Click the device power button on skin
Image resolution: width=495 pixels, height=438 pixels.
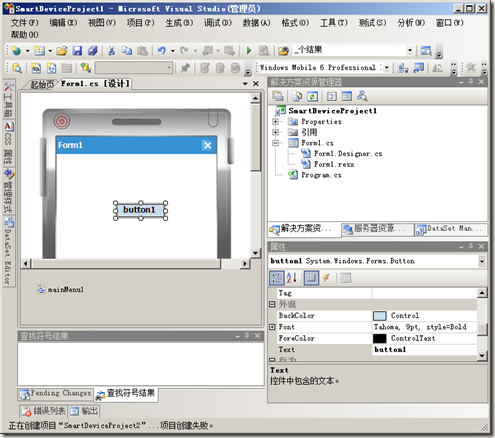click(x=62, y=121)
